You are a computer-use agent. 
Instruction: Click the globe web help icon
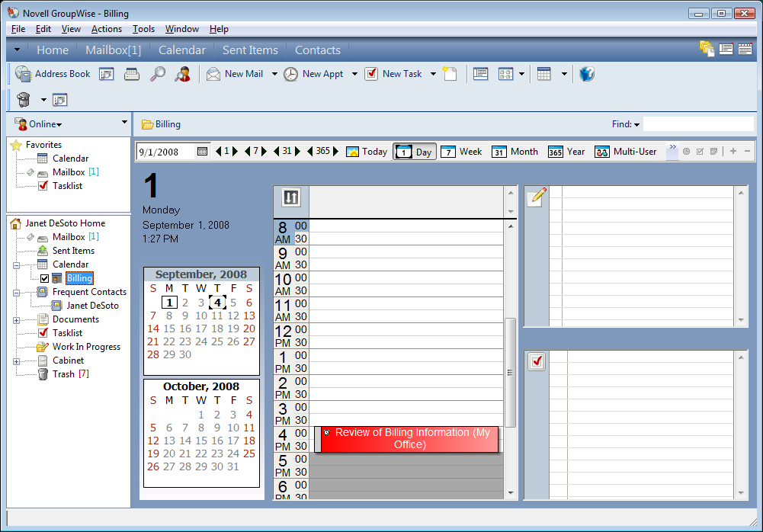pyautogui.click(x=587, y=74)
